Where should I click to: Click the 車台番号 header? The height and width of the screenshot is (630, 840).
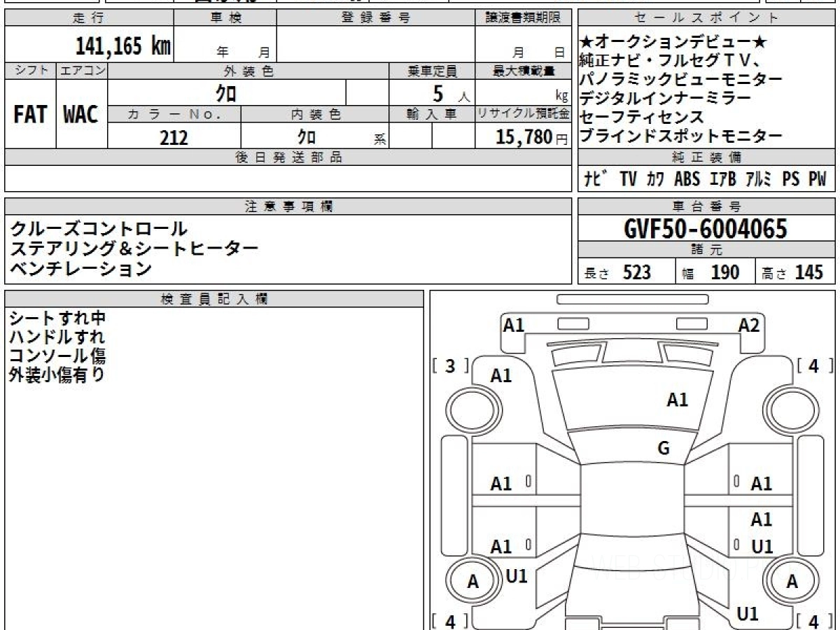pyautogui.click(x=706, y=206)
